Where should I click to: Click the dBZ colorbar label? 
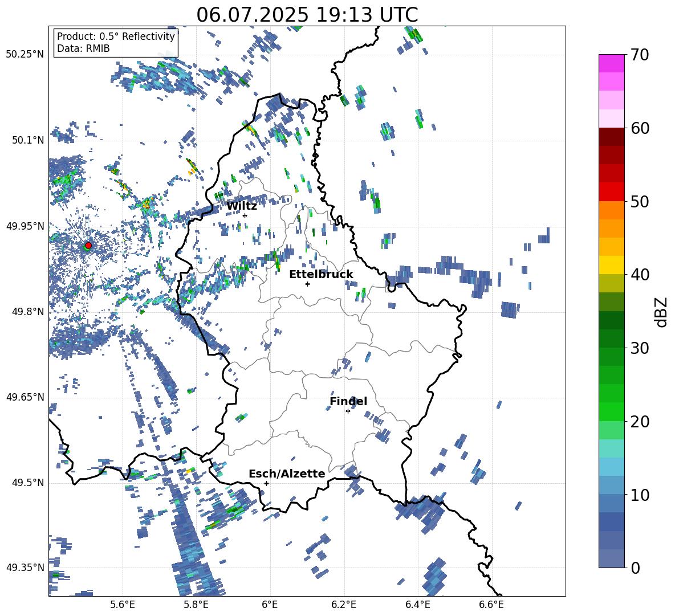(x=661, y=312)
